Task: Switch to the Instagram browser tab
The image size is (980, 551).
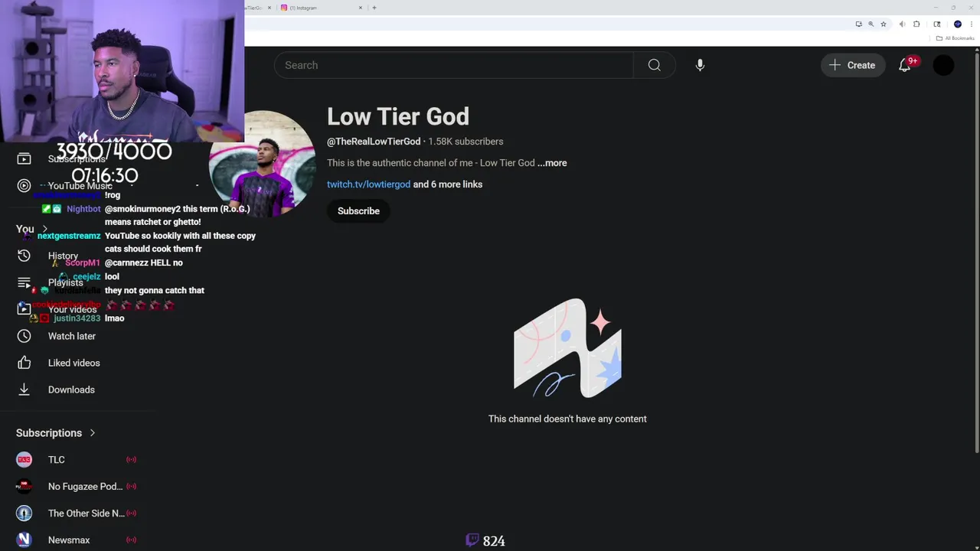Action: tap(320, 8)
